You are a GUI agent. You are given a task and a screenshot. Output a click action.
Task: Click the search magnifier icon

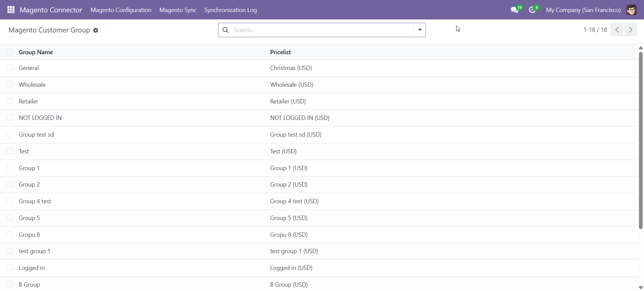[x=226, y=30]
